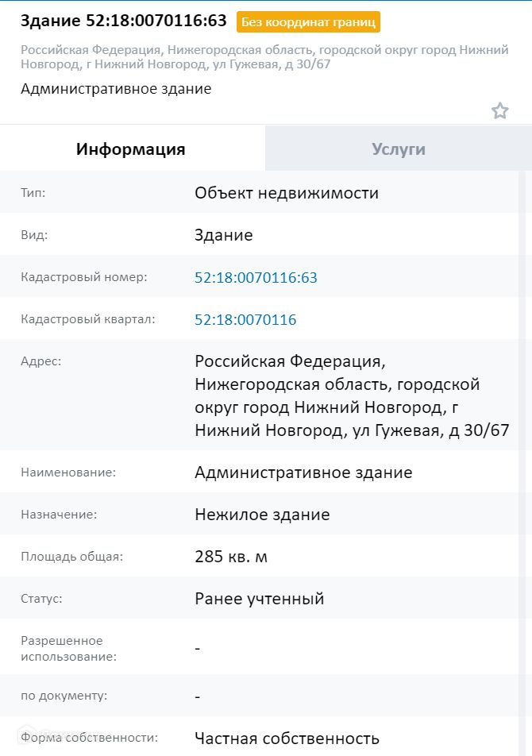Click the "285 кв. м" area value
The width and height of the screenshot is (532, 756).
point(231,557)
